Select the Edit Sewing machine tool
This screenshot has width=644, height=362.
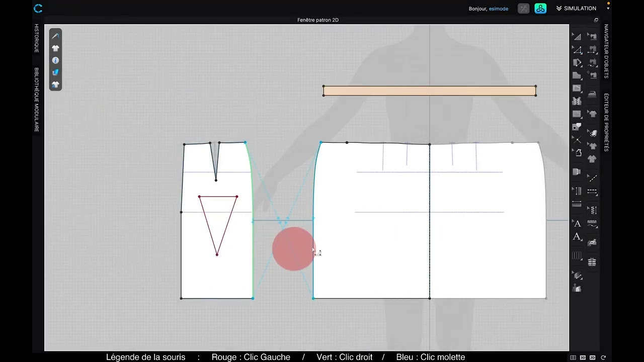(592, 37)
